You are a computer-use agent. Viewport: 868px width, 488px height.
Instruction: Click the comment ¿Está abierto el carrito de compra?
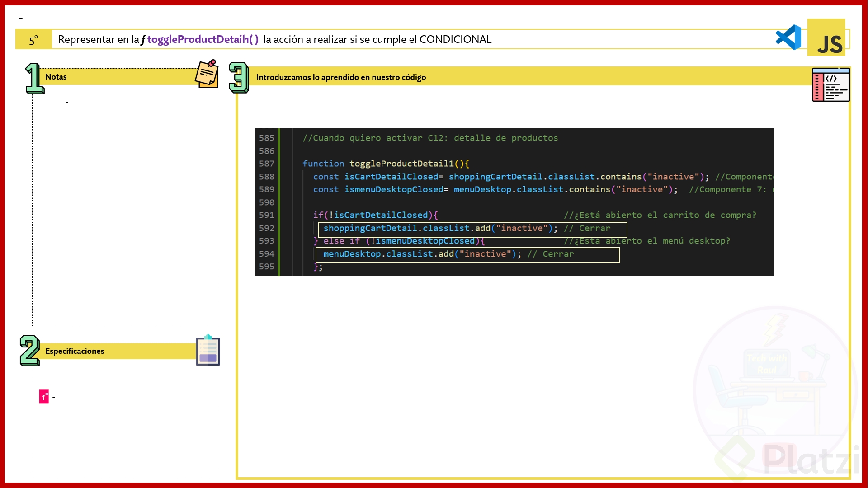[x=660, y=215]
